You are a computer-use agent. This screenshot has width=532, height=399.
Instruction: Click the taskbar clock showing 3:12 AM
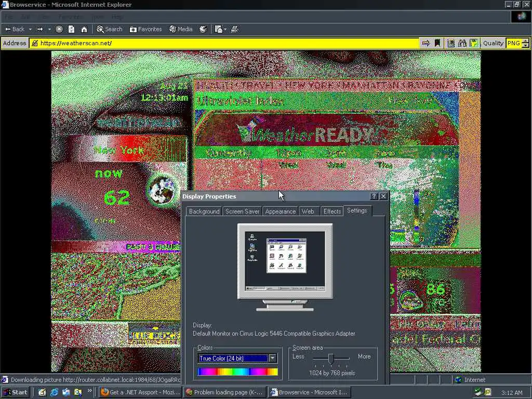coord(512,393)
